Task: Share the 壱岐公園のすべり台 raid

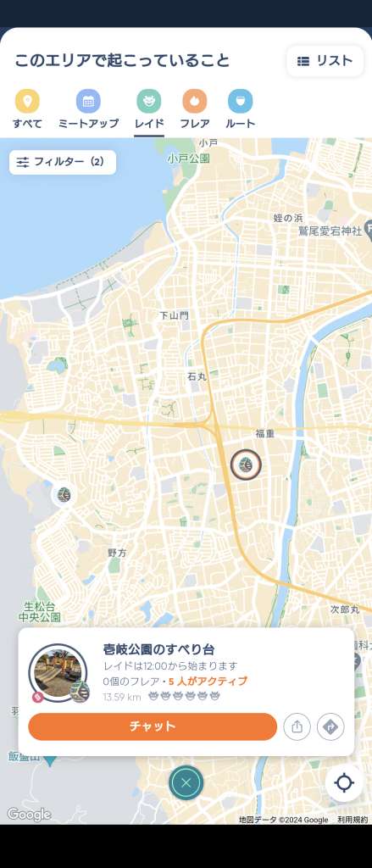Action: pos(297,726)
